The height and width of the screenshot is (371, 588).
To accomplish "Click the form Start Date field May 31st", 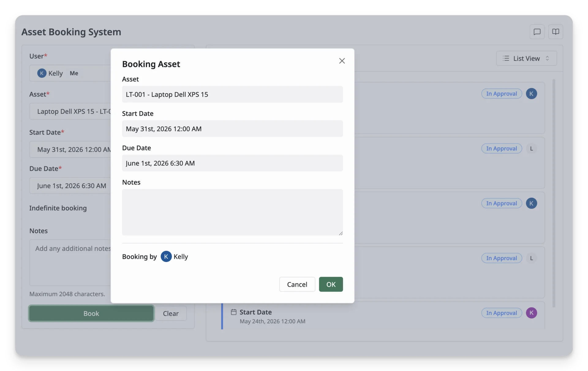I will [x=70, y=149].
